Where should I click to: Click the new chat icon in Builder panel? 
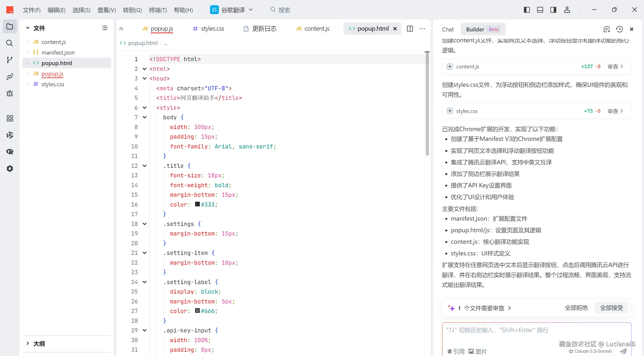(607, 29)
